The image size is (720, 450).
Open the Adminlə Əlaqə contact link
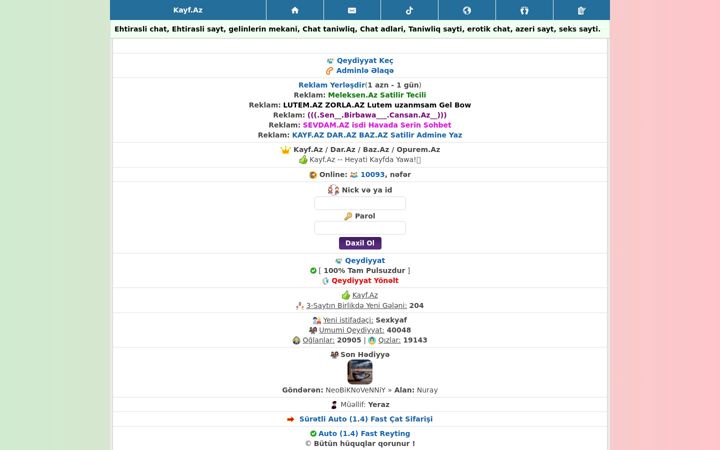click(x=365, y=71)
